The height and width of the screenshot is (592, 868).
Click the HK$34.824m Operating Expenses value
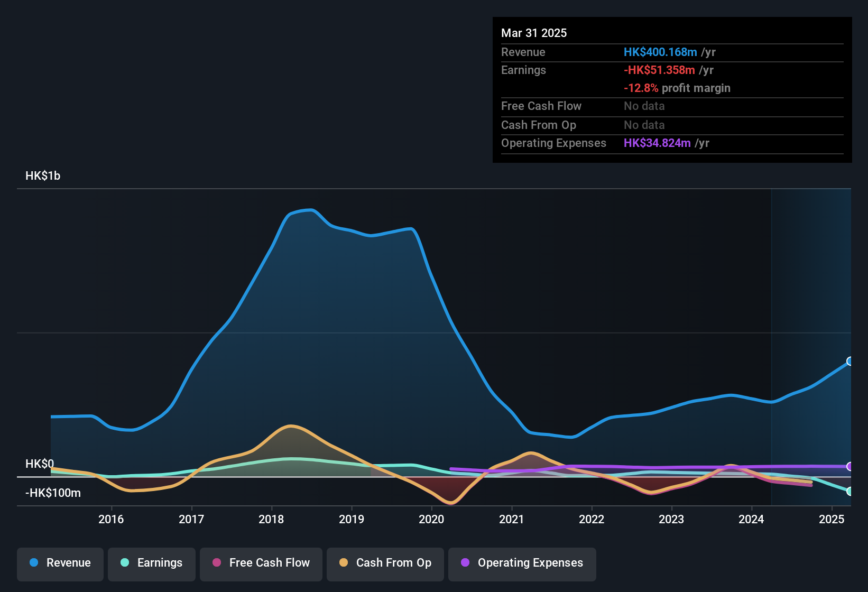click(657, 143)
